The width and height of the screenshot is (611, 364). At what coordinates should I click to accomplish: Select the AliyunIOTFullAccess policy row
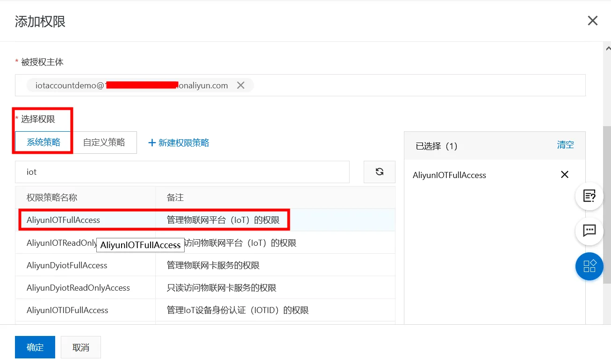[205, 220]
